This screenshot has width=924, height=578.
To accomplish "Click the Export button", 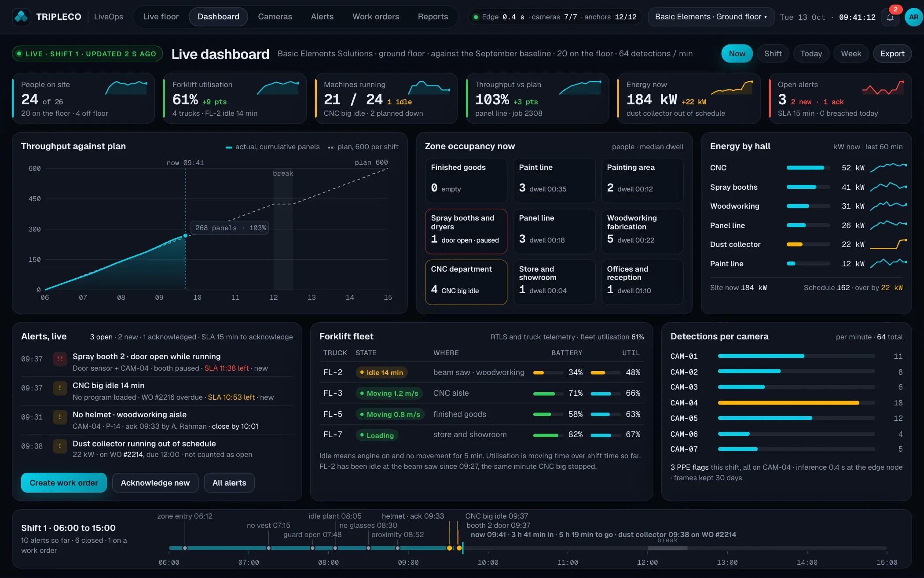I will (892, 54).
